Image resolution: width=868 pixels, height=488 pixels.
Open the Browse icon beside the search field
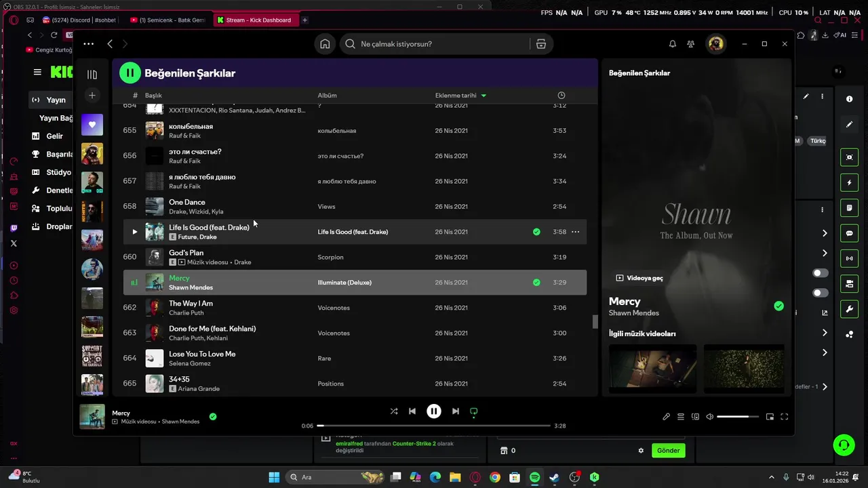click(541, 44)
